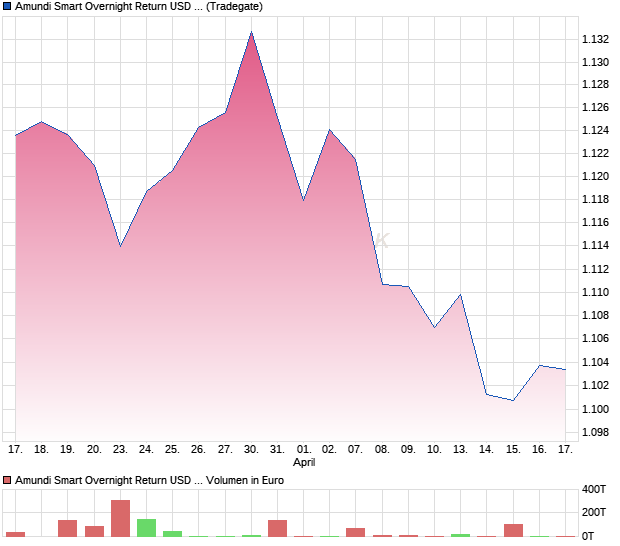Click the price peak point on the 30.
The image size is (620, 546).
pos(251,32)
